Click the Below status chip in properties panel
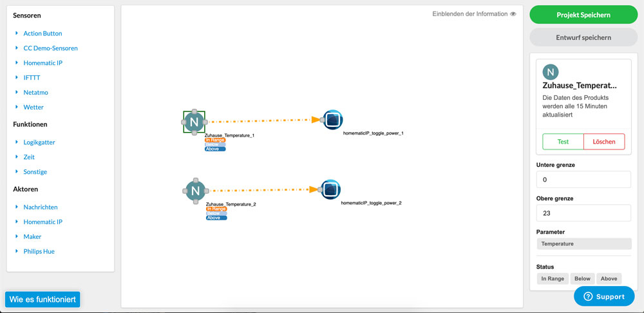The height and width of the screenshot is (313, 644). 582,278
